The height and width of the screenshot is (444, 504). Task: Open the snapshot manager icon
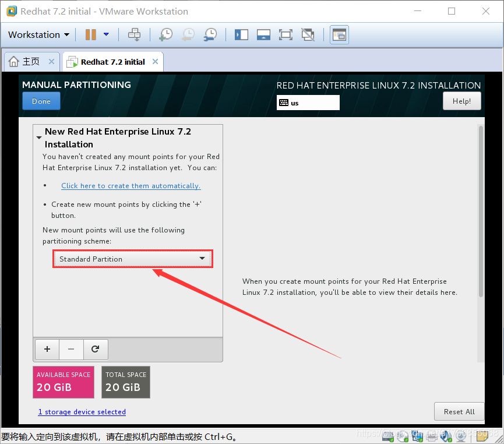(x=210, y=34)
